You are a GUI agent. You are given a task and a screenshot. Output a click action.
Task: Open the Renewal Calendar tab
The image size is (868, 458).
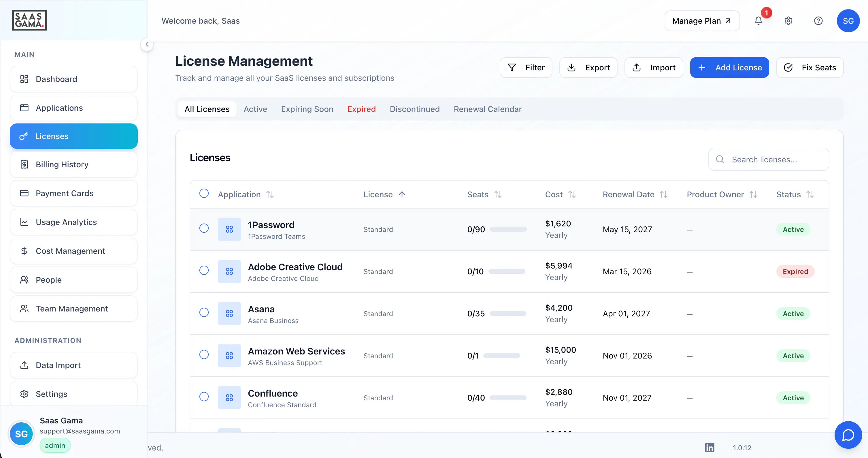487,109
